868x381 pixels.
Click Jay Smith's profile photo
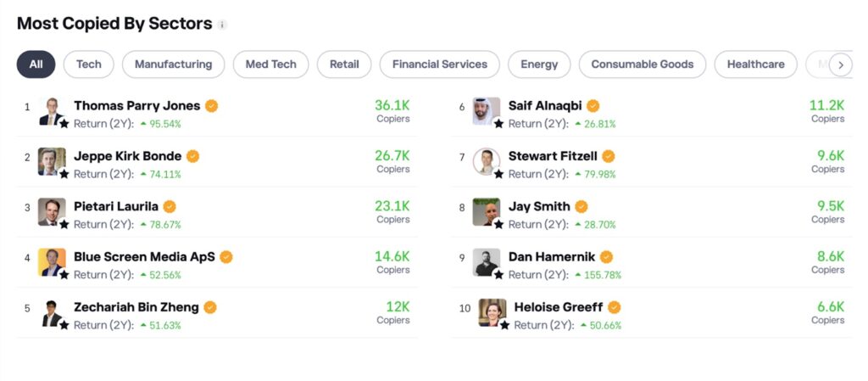(486, 210)
